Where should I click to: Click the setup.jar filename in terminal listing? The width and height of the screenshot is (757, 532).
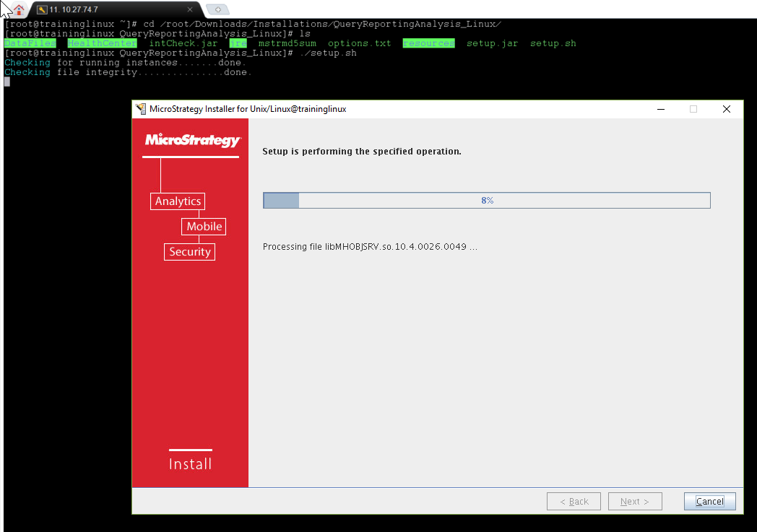(x=492, y=43)
